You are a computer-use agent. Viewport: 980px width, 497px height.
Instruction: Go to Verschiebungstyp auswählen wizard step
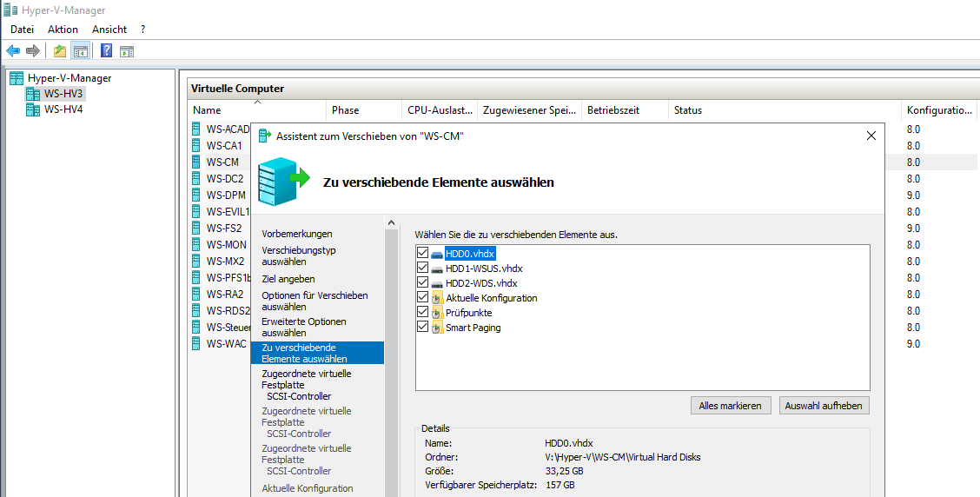[x=299, y=255]
